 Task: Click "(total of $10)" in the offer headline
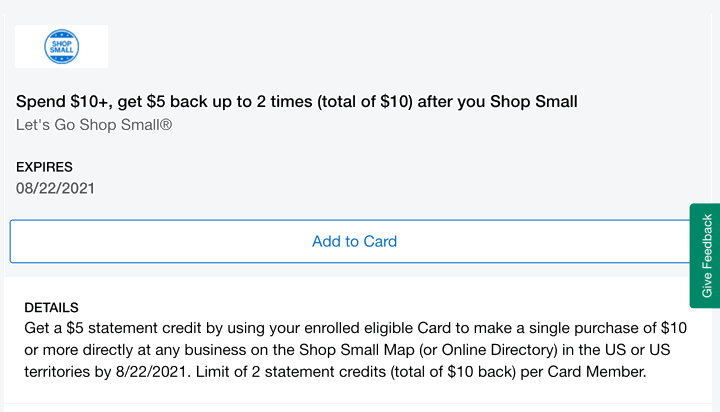coord(365,102)
